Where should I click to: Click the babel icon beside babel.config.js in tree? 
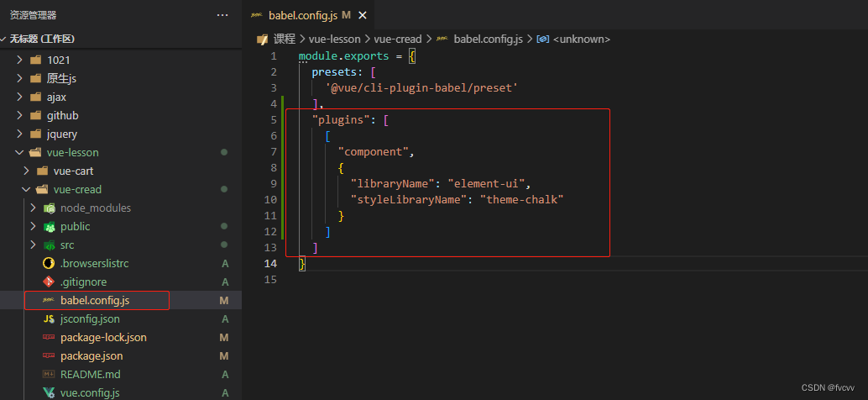pos(49,300)
